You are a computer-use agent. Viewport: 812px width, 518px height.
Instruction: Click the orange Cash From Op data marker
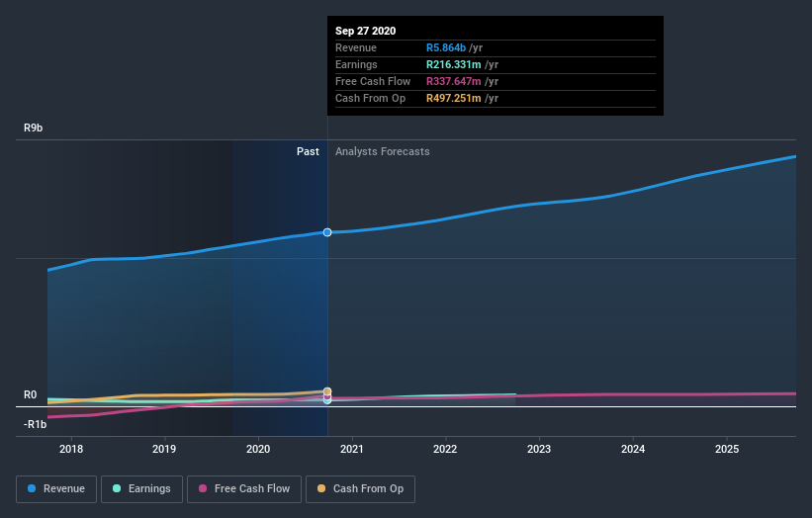(x=327, y=391)
